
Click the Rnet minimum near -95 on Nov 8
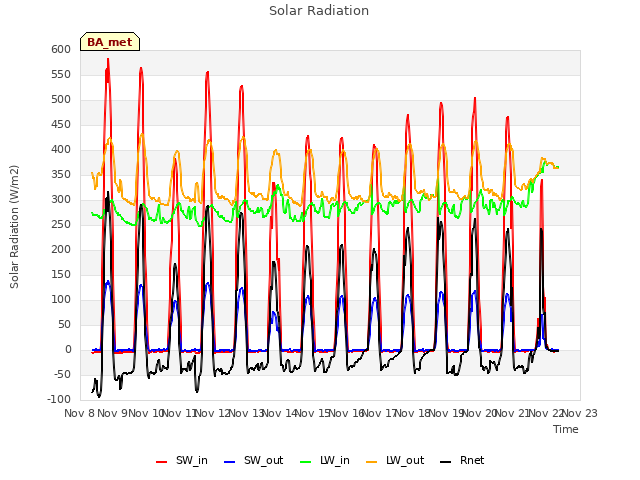99,396
